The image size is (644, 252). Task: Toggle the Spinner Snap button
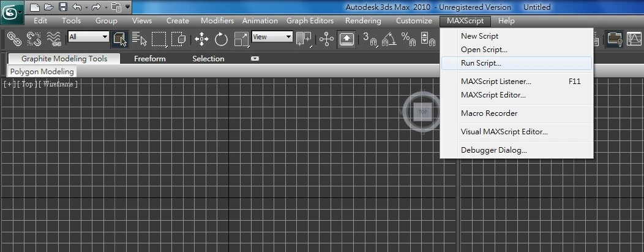pos(428,39)
